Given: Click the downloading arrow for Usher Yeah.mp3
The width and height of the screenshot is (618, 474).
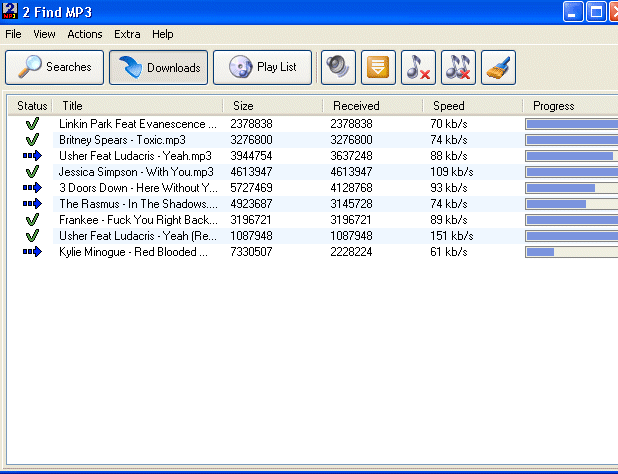Looking at the screenshot, I should [32, 156].
